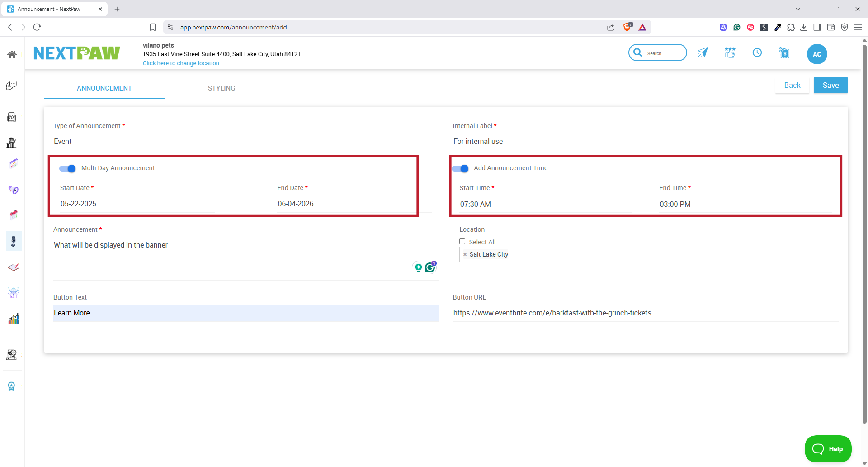Image resolution: width=868 pixels, height=467 pixels.
Task: Open the home icon in the sidebar
Action: [x=12, y=54]
